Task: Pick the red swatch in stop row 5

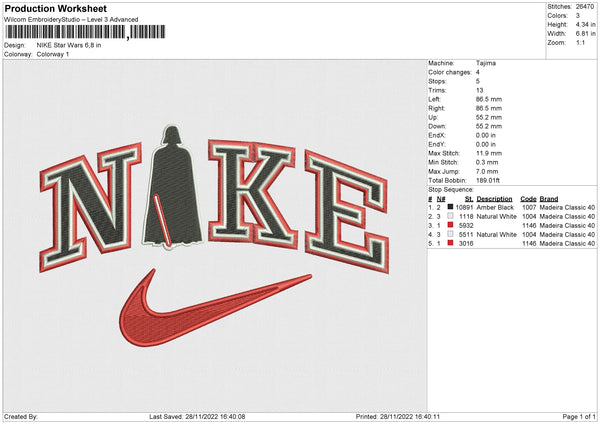Action: [450, 243]
